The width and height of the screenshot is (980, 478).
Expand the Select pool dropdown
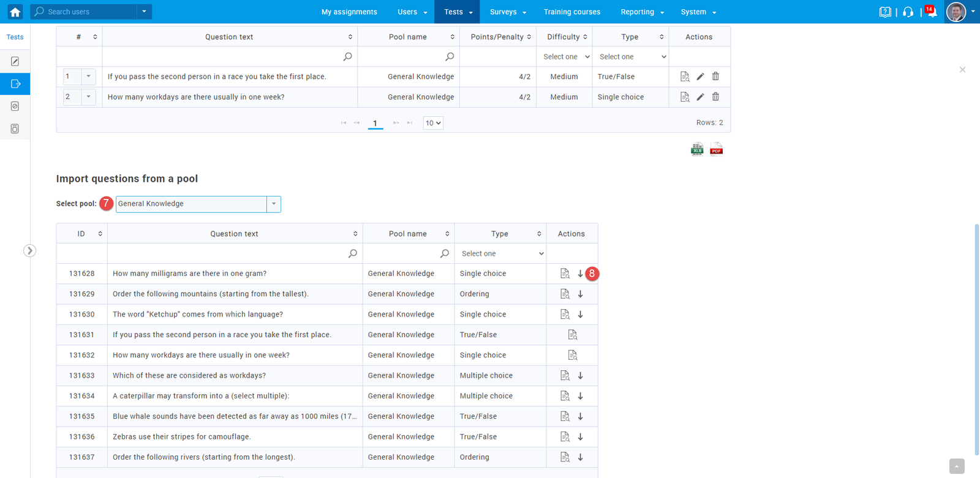click(274, 204)
